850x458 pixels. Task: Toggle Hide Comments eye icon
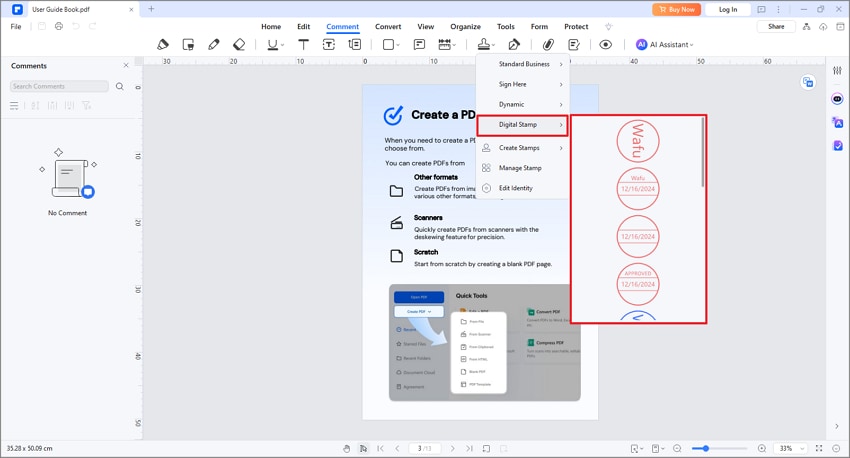[x=606, y=44]
